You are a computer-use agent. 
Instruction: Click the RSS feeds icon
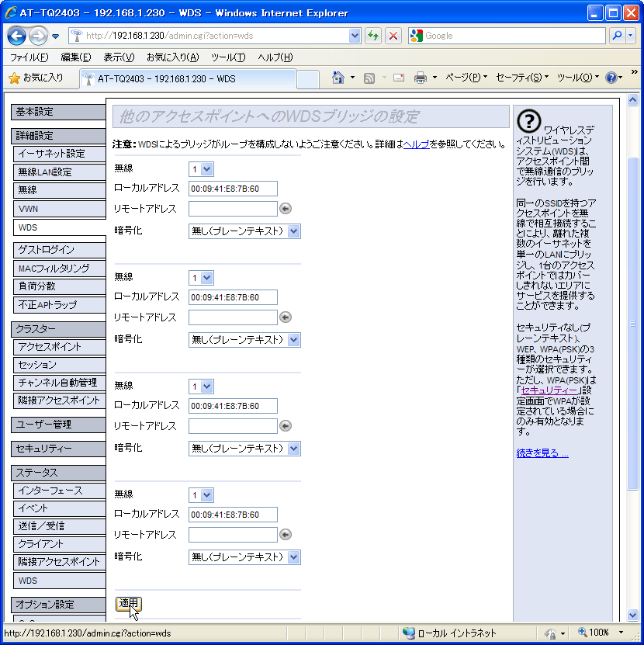369,78
